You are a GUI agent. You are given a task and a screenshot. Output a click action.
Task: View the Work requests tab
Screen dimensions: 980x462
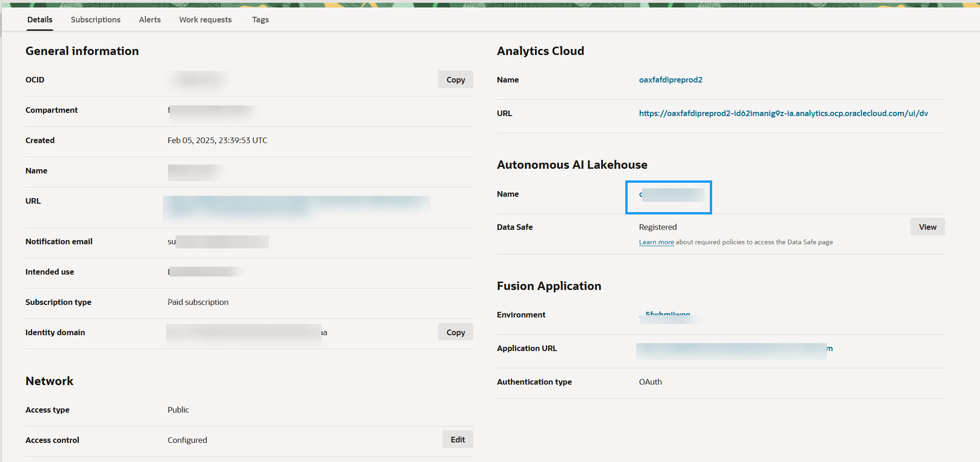[205, 20]
